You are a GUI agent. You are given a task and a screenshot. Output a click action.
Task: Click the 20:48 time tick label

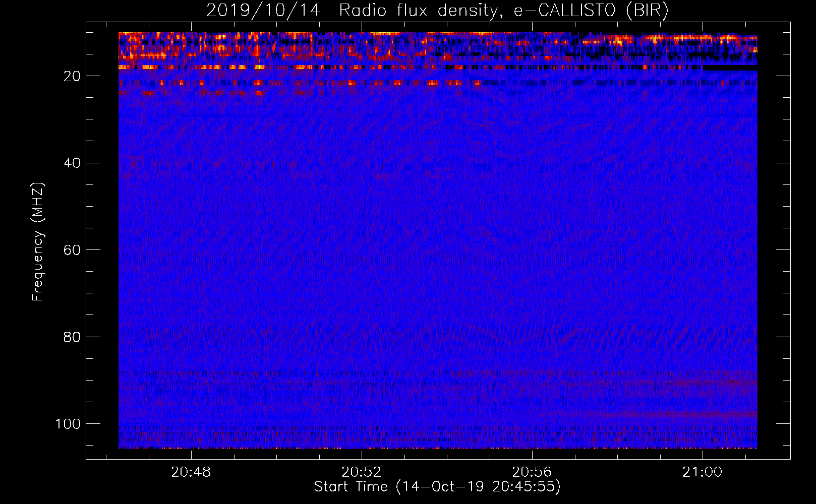click(x=191, y=472)
